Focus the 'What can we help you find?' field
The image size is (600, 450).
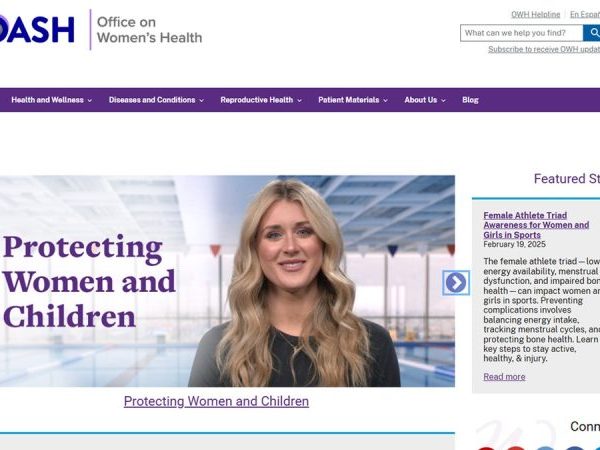point(521,33)
